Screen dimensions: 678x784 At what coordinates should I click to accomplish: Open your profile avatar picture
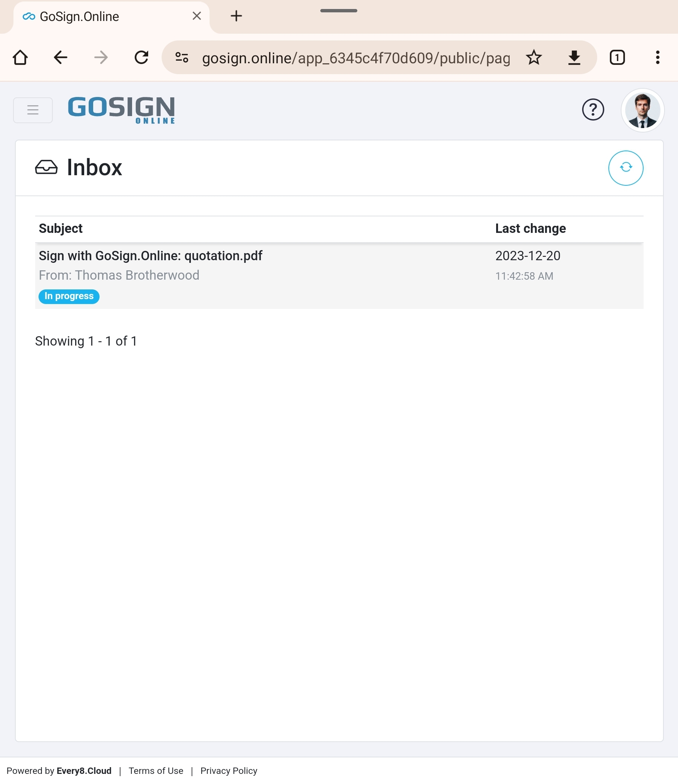[x=642, y=110]
